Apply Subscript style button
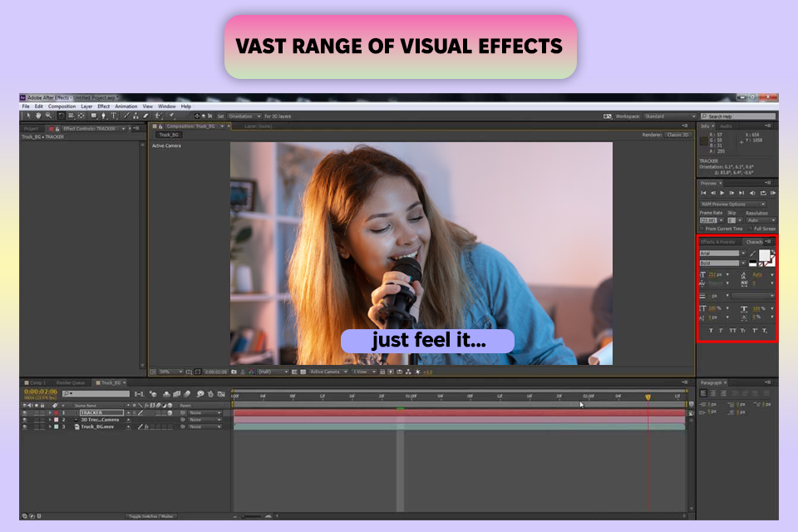 click(765, 330)
